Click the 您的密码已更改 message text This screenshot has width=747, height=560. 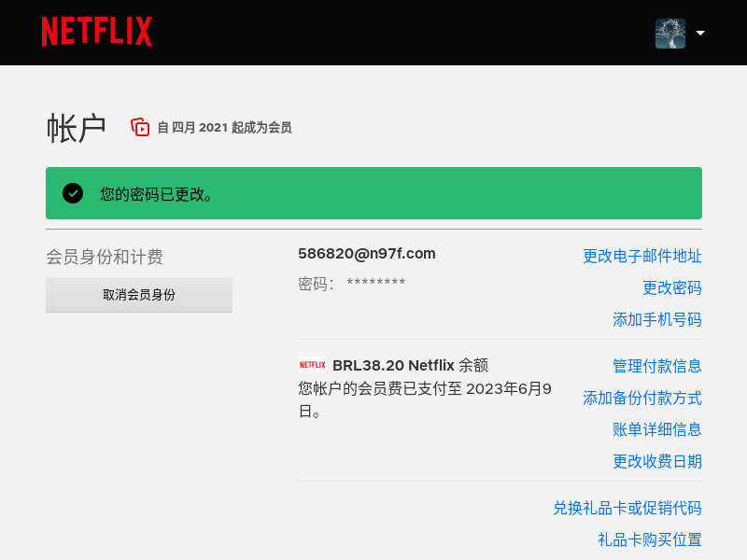[156, 194]
